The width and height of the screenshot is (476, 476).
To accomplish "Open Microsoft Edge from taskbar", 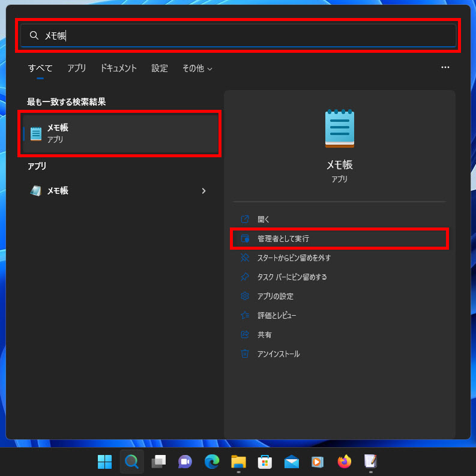I will tap(211, 462).
